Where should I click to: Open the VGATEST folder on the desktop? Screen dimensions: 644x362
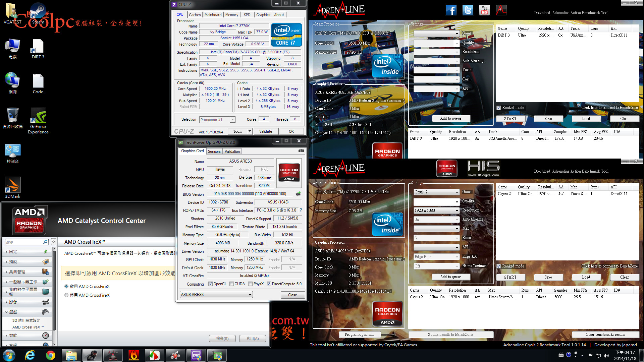pos(12,14)
